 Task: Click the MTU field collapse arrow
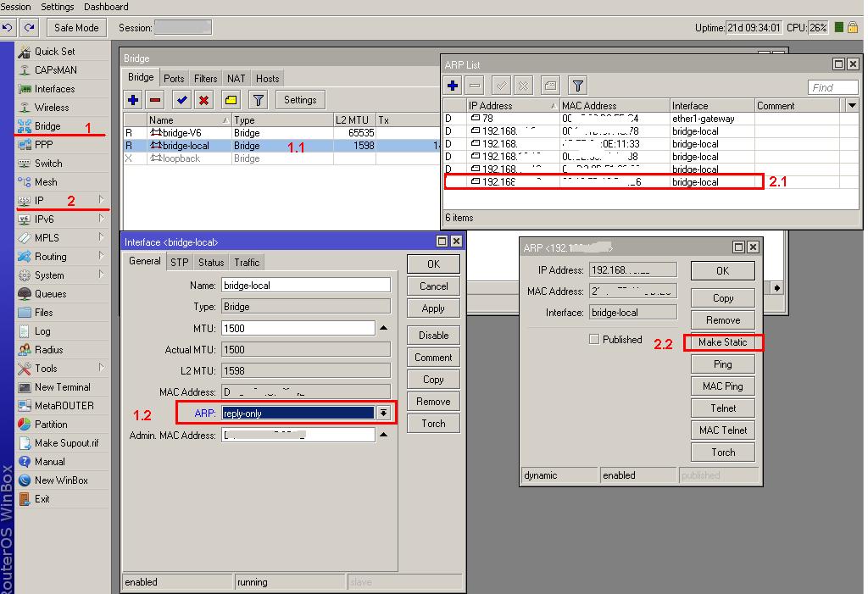click(x=383, y=328)
